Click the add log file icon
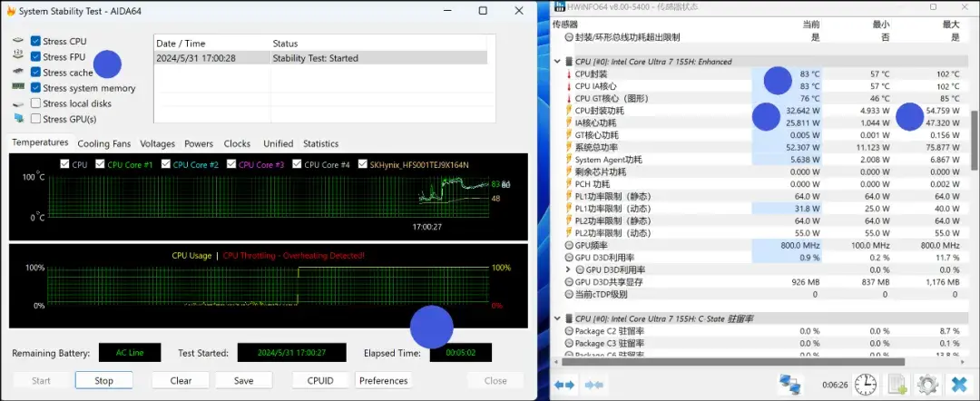The height and width of the screenshot is (401, 980). tap(897, 384)
